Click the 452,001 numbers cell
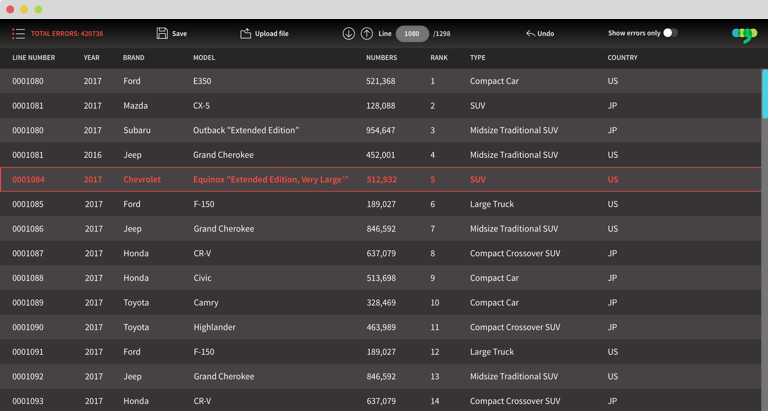 tap(381, 155)
